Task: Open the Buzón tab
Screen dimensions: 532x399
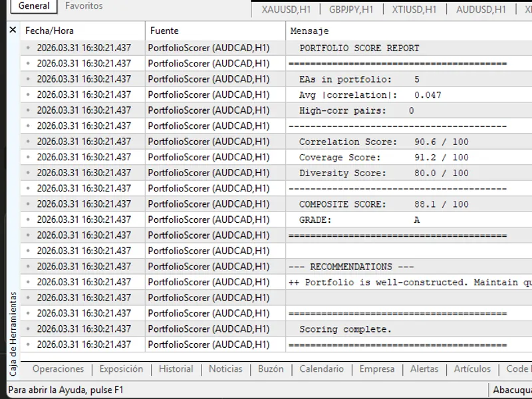Action: tap(271, 369)
